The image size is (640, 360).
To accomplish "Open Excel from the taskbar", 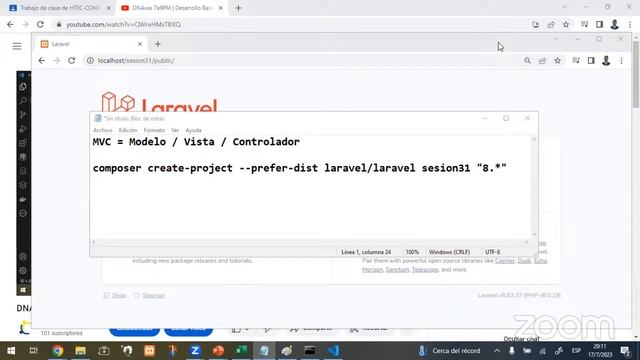I will click(x=241, y=351).
